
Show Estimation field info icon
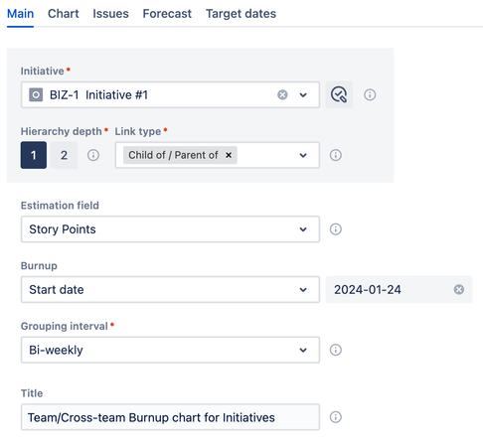click(x=336, y=229)
